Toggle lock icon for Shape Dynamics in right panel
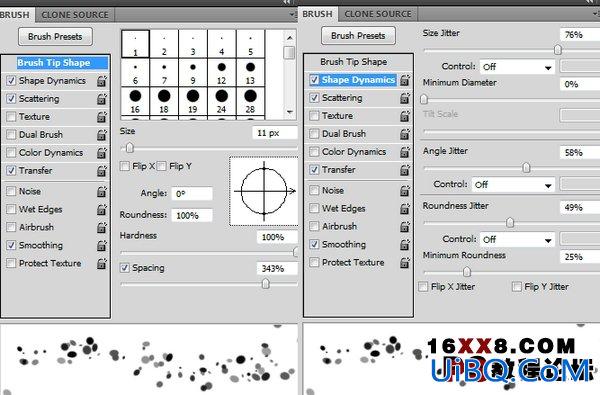 (x=405, y=80)
